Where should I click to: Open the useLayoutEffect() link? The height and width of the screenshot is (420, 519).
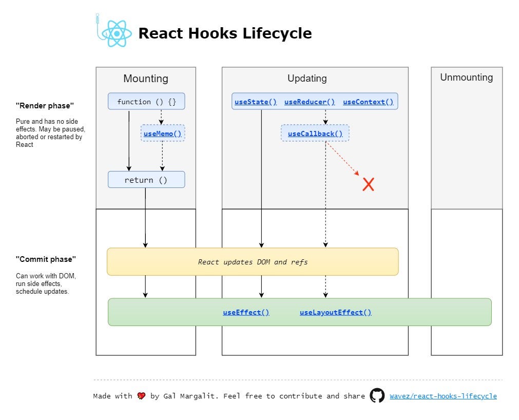[336, 313]
